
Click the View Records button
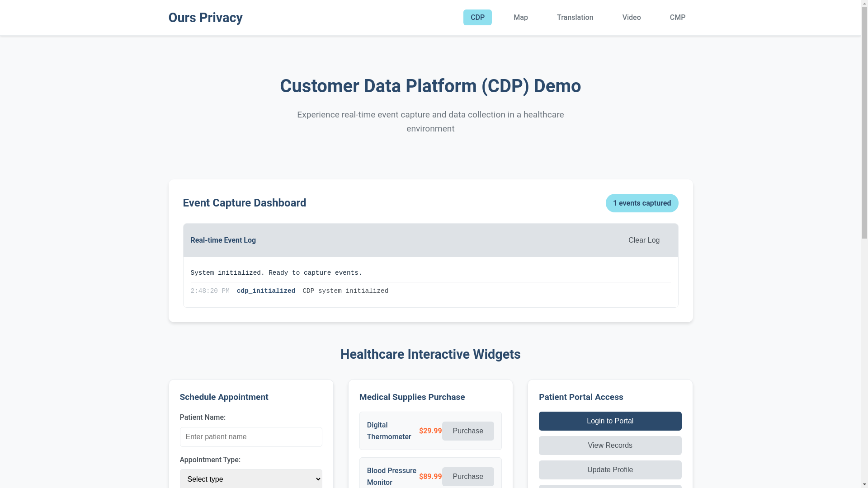point(610,446)
